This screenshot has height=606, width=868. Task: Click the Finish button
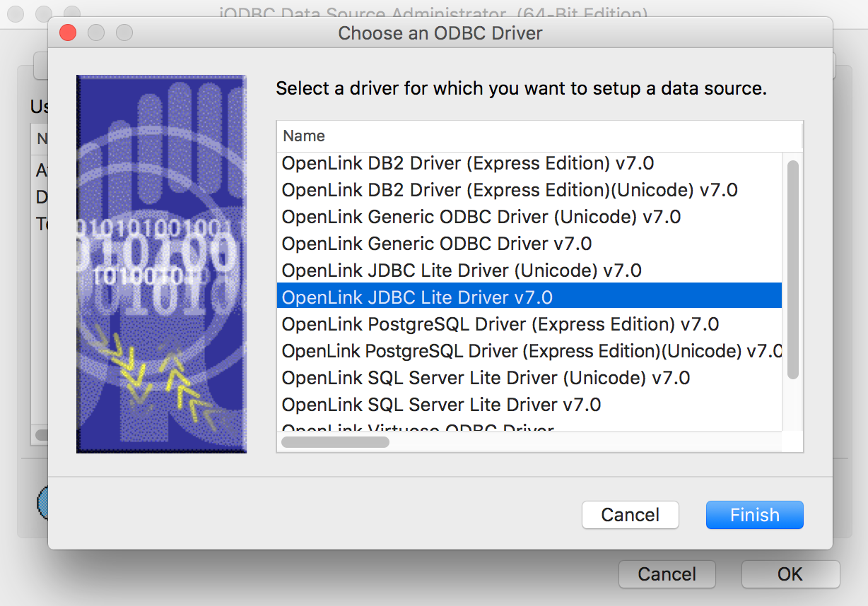pos(754,515)
